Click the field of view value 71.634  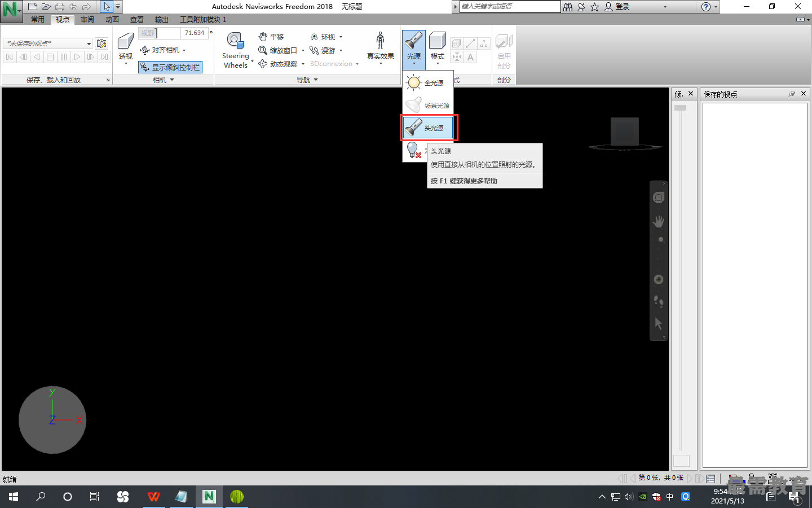pos(195,33)
